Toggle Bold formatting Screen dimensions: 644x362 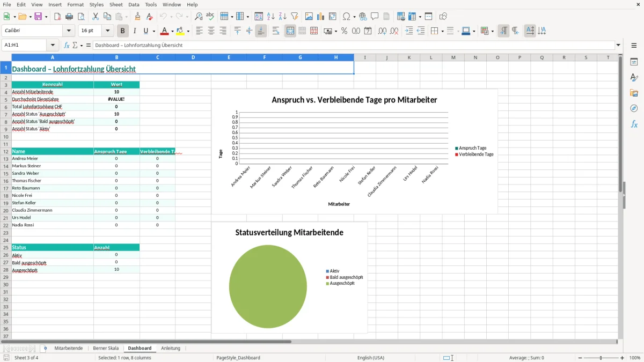tap(123, 31)
